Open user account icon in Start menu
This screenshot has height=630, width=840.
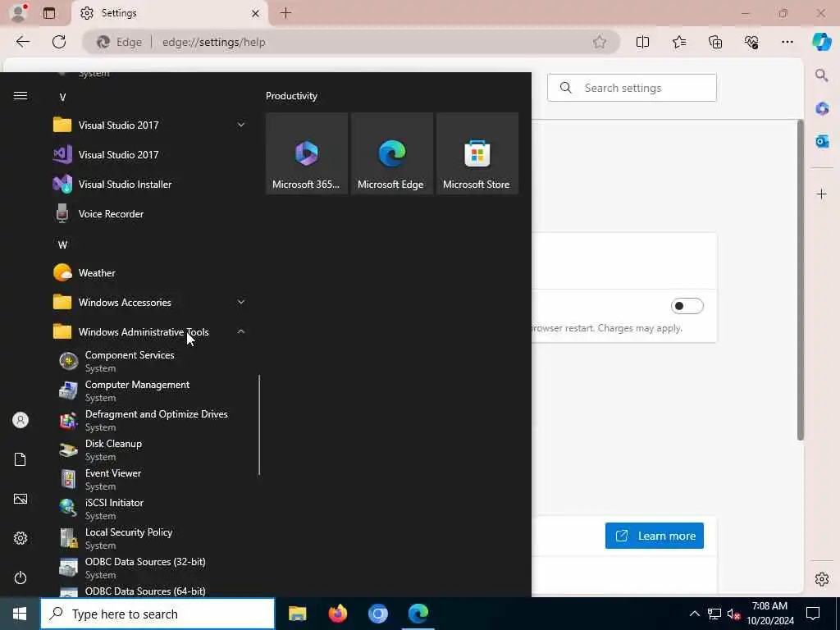pos(21,420)
